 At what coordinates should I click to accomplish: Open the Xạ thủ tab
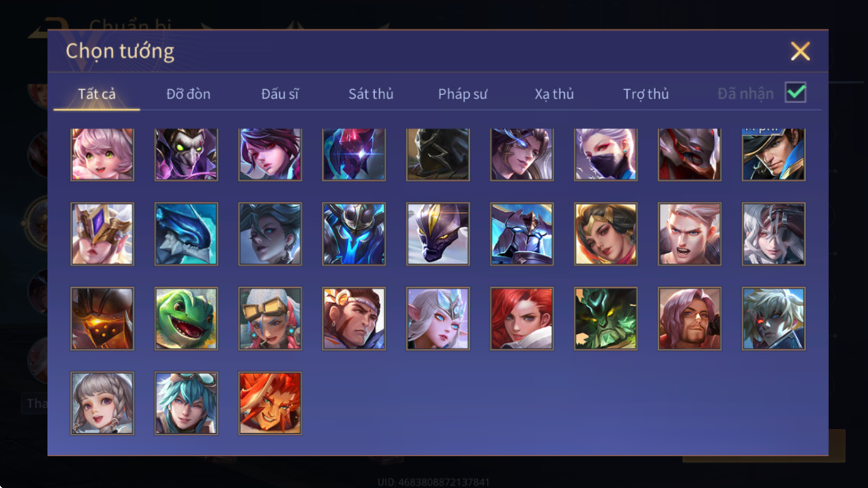554,94
